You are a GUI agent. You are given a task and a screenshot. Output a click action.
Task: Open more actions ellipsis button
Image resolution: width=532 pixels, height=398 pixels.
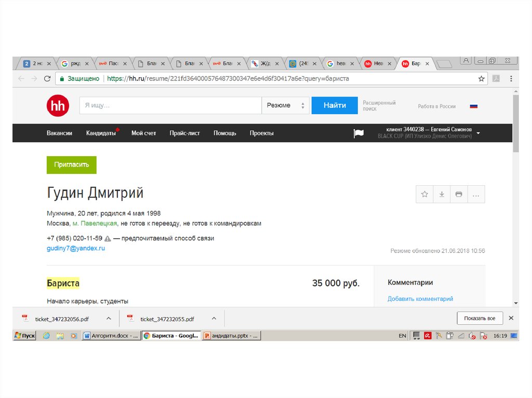476,194
